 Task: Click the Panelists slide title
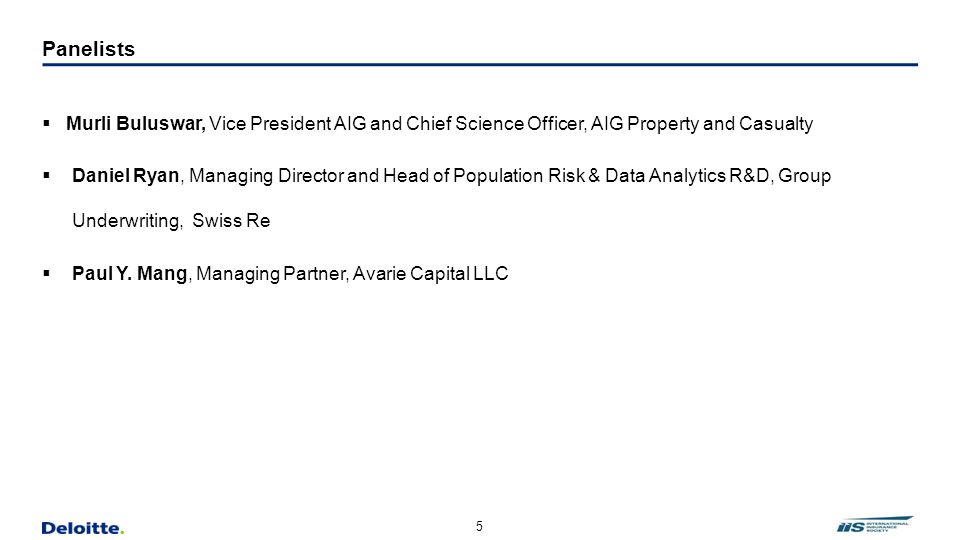(x=89, y=49)
